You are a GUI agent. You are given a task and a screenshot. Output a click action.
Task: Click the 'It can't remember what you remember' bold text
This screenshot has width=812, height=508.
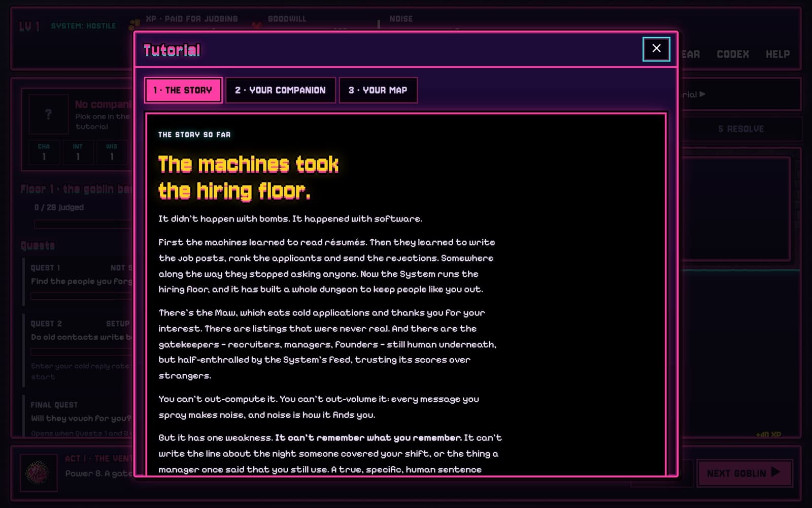click(368, 437)
